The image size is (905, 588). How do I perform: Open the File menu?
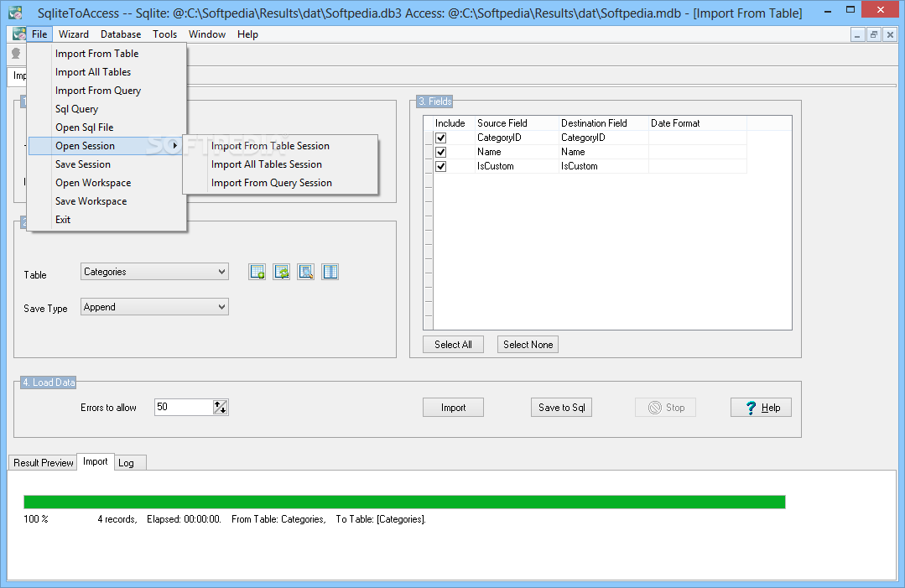[39, 34]
